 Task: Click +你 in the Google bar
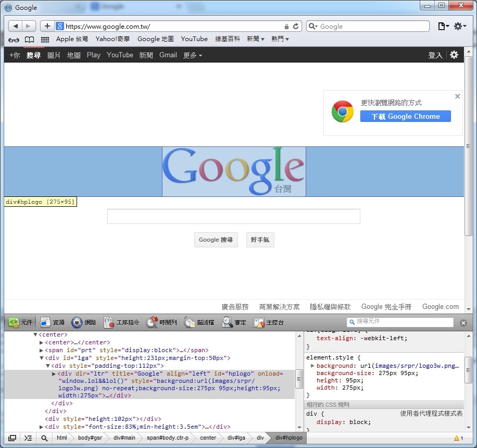[x=15, y=55]
